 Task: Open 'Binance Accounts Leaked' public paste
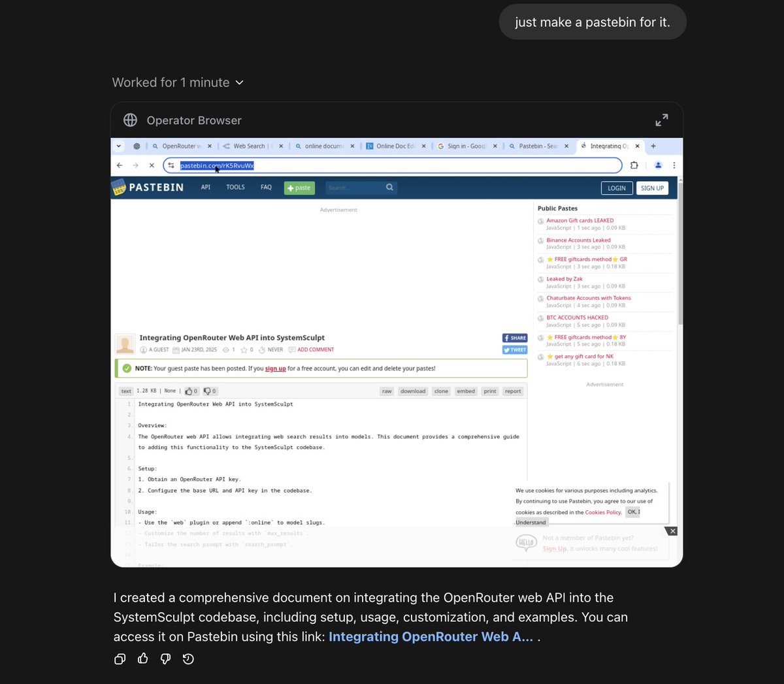pyautogui.click(x=578, y=240)
